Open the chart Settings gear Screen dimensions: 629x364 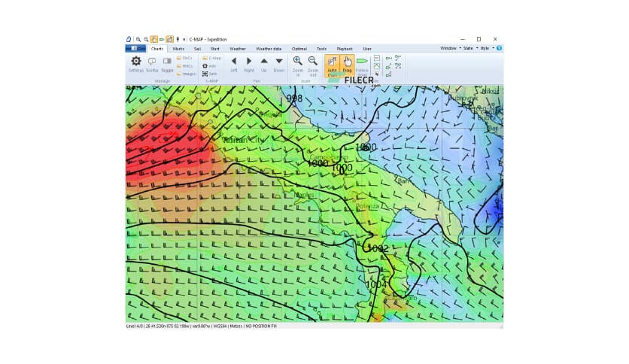coord(135,63)
